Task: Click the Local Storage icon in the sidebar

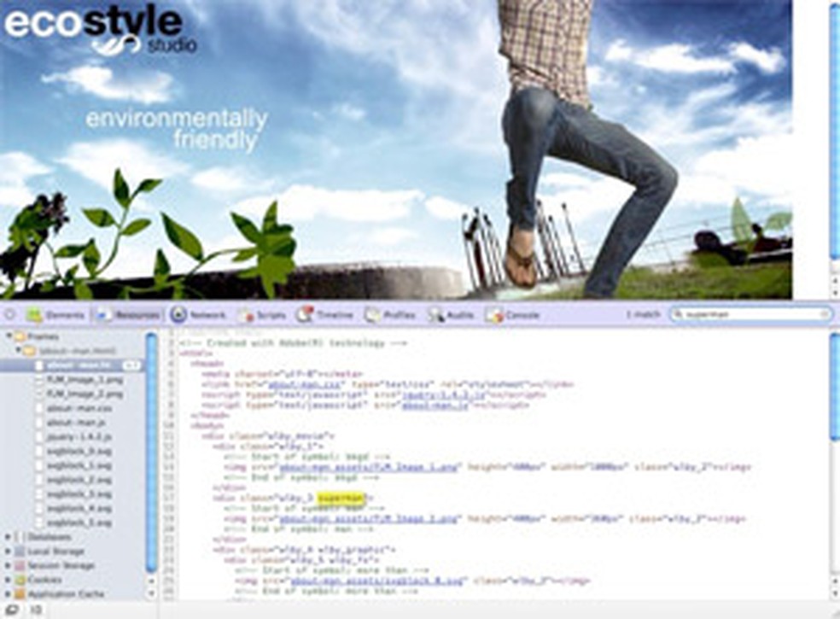Action: [20, 551]
